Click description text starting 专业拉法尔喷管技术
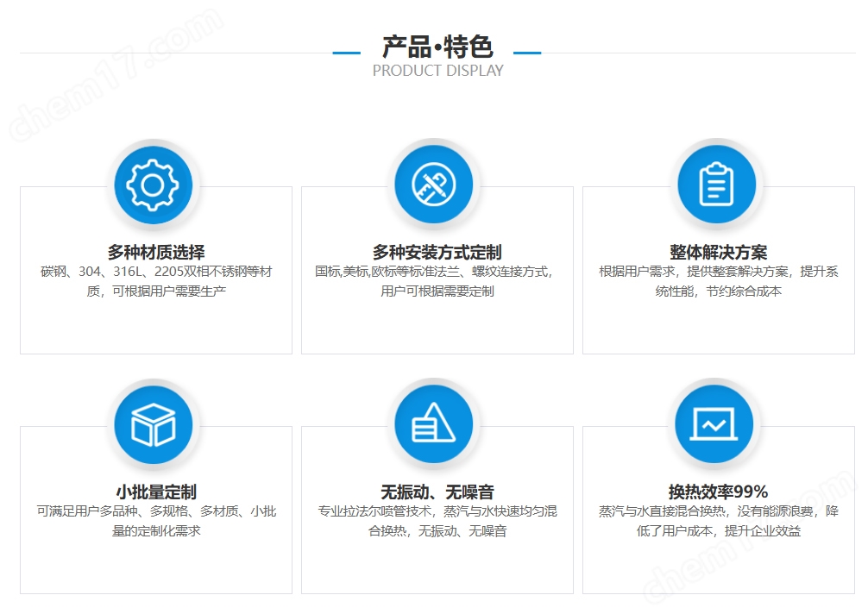 coord(437,521)
